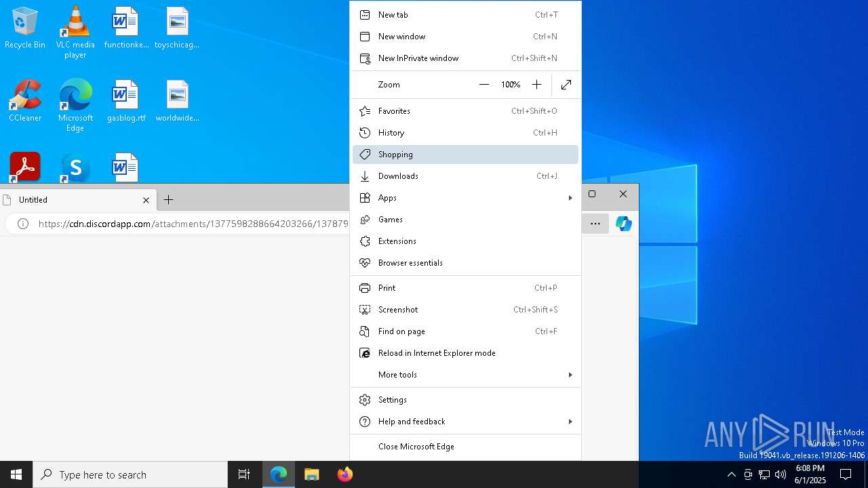This screenshot has height=488, width=868.
Task: Click the Edge Settings and more ellipsis button
Action: [595, 224]
